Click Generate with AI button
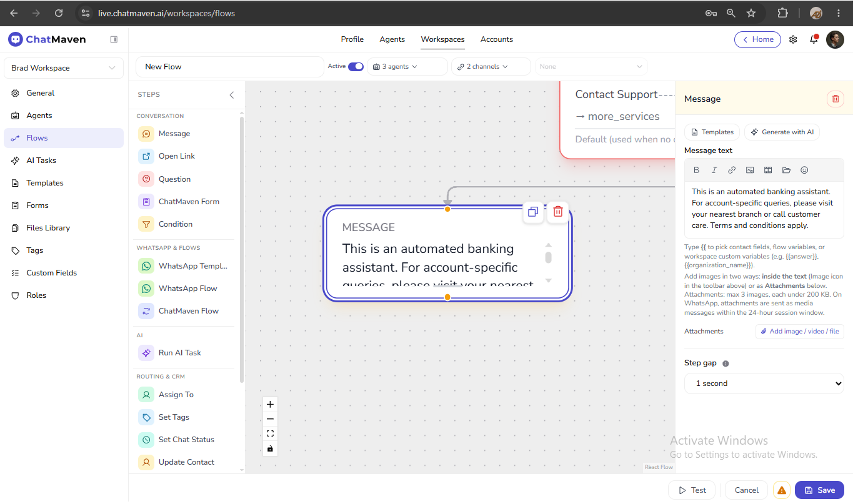The height and width of the screenshot is (504, 853). coord(782,132)
